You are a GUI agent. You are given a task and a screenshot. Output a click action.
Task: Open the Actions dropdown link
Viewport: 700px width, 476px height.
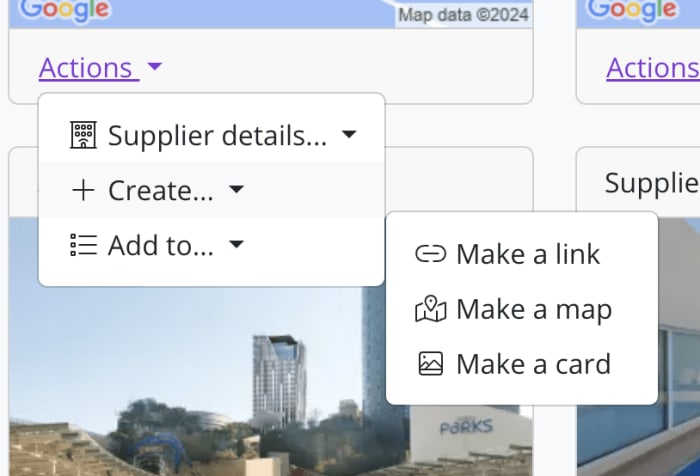pos(89,68)
